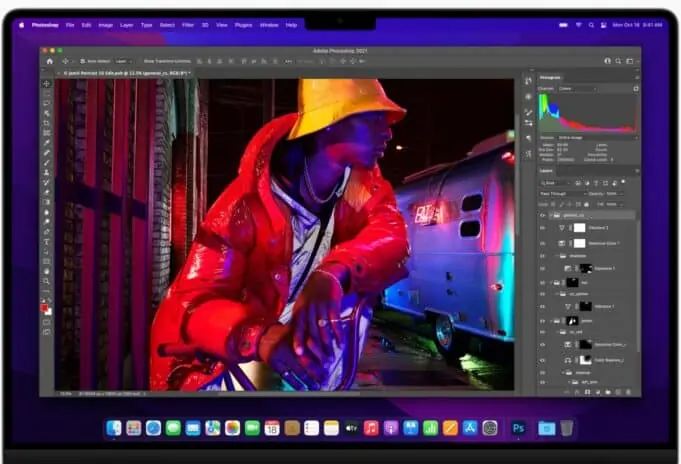The width and height of the screenshot is (681, 464).
Task: Add a layer style with the fx icon
Action: 577,392
